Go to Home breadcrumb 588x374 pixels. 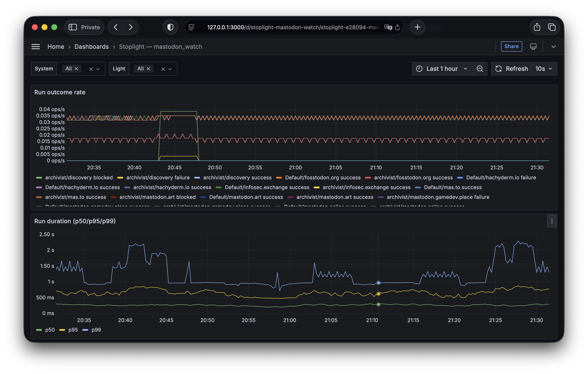click(x=56, y=47)
